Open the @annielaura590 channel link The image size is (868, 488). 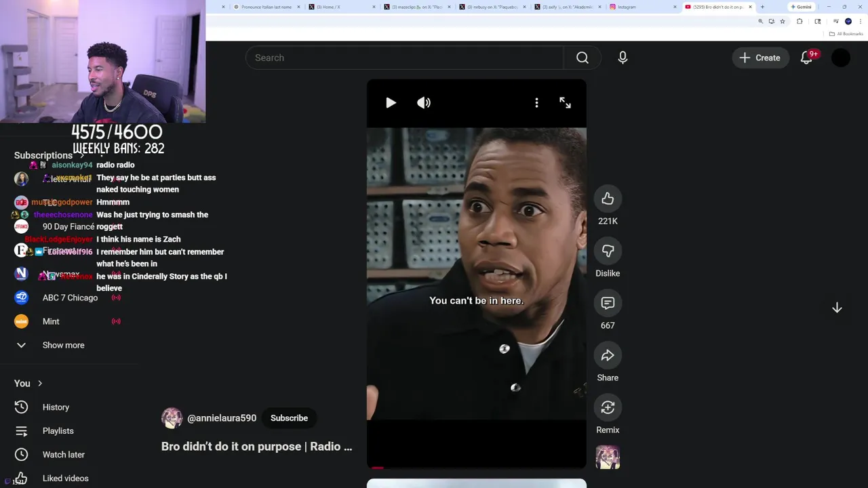pos(222,418)
